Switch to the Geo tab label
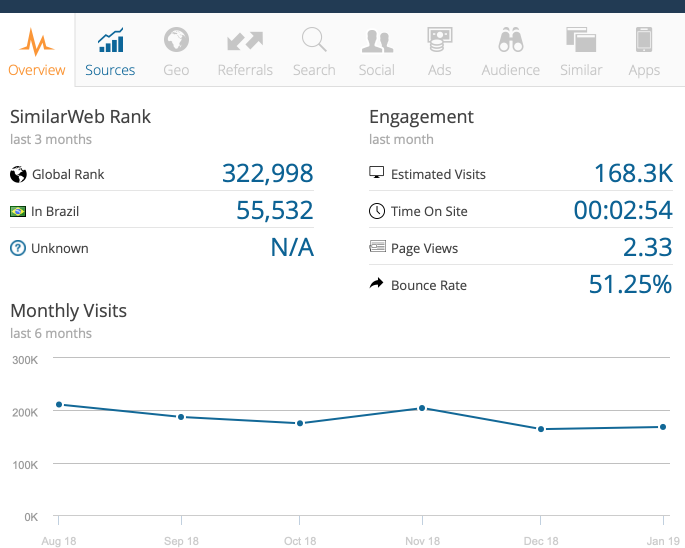The height and width of the screenshot is (548, 685). 176,70
